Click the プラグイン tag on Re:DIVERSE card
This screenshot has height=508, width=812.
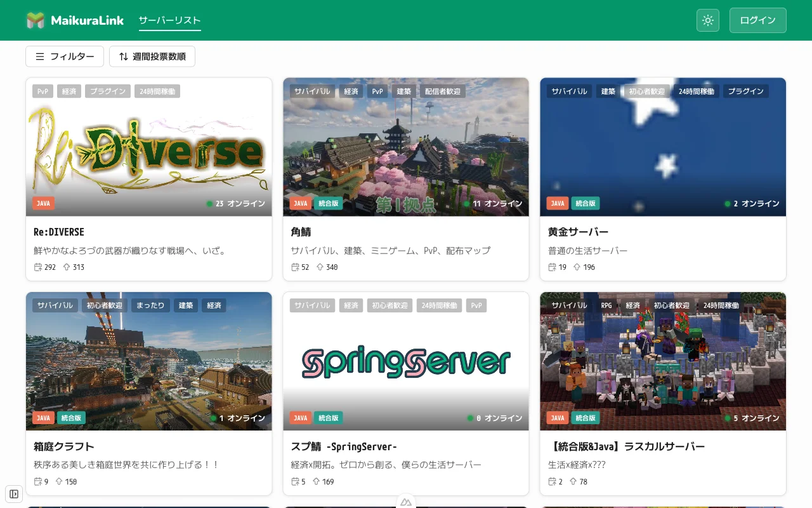108,91
